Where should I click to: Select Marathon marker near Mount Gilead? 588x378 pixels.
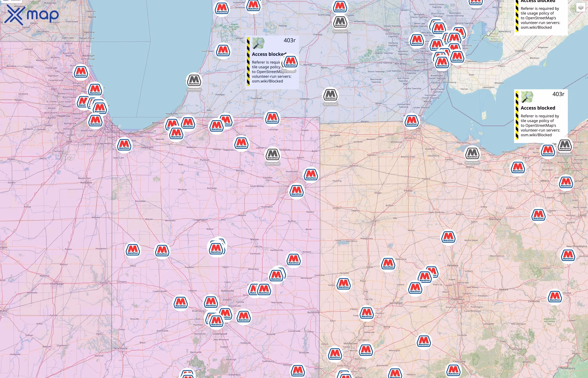448,237
